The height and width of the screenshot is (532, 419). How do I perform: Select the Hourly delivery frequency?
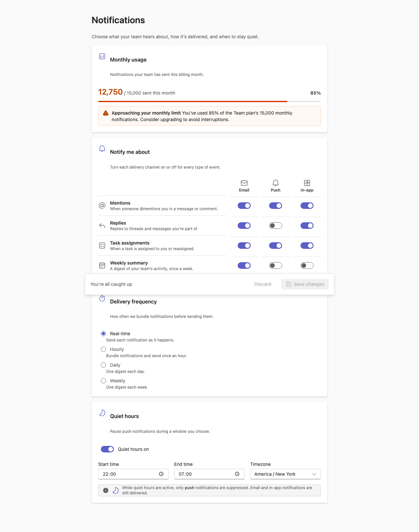pyautogui.click(x=103, y=349)
